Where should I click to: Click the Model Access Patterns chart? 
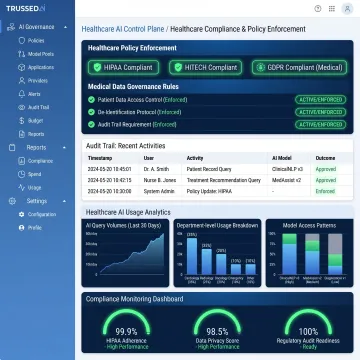click(x=309, y=253)
